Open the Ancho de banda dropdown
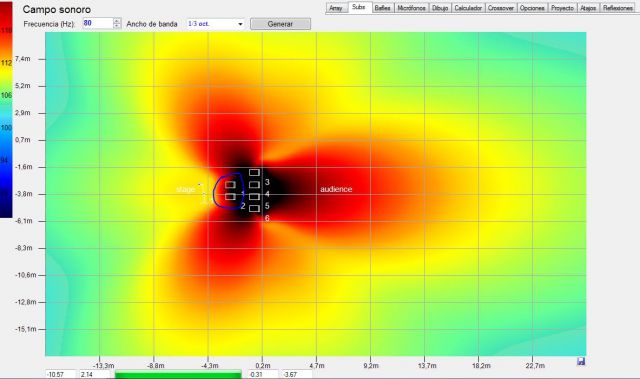This screenshot has width=640, height=379. (x=216, y=24)
